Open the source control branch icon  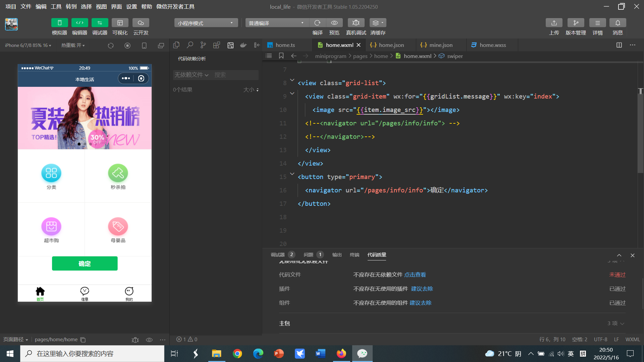(203, 45)
